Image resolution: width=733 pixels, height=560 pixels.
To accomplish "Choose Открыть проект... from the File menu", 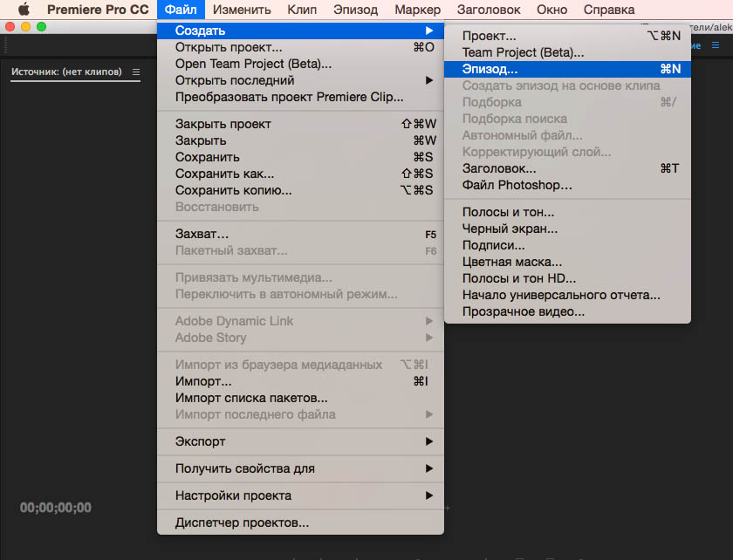I will [x=300, y=47].
